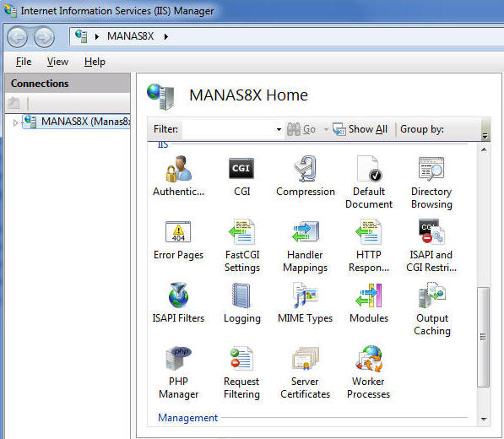
Task: Open the PHP Manager feature
Action: 178,372
